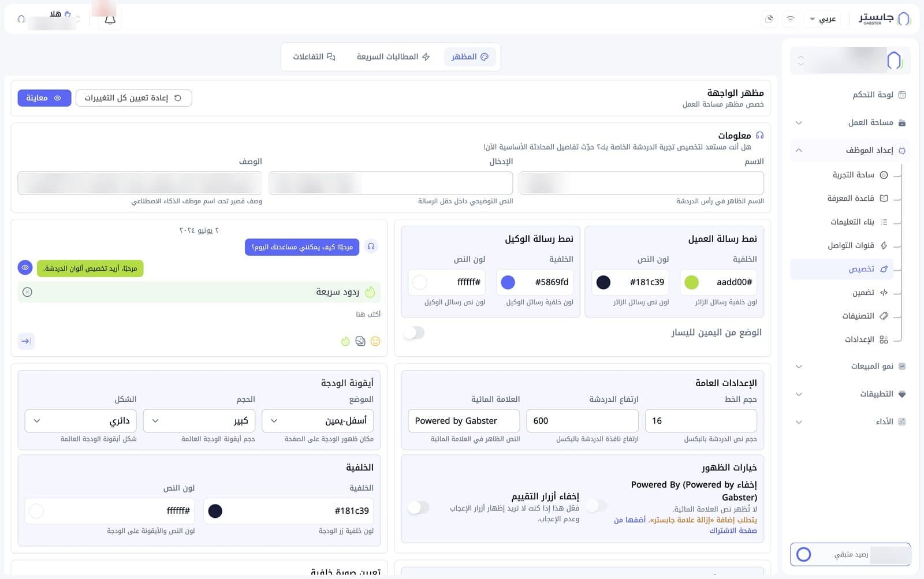Switch to التفاعلات tab

point(314,57)
